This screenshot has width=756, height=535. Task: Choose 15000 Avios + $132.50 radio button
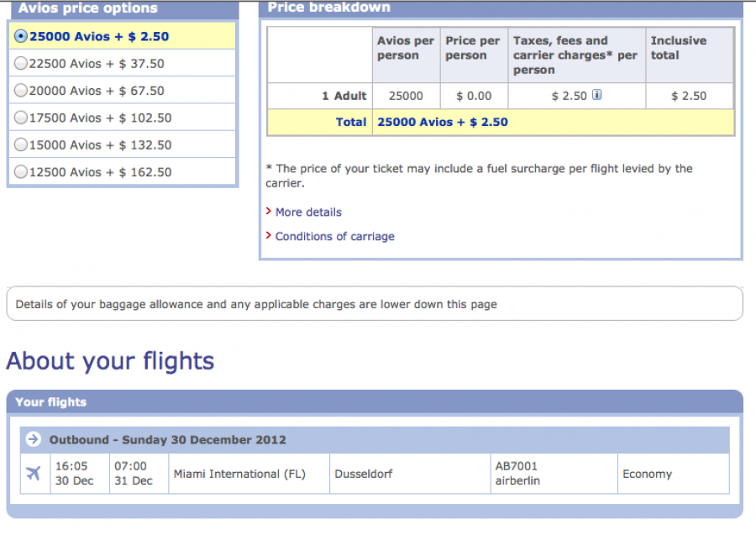pyautogui.click(x=22, y=144)
